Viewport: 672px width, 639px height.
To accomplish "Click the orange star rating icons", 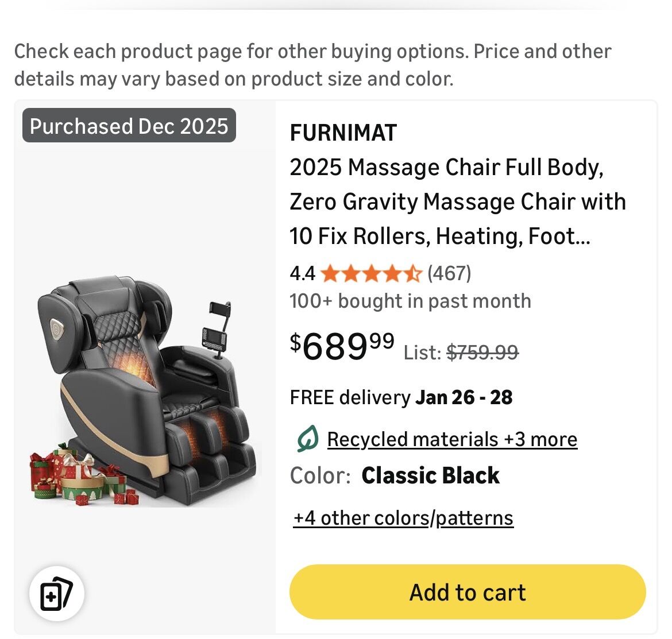I will tap(371, 273).
